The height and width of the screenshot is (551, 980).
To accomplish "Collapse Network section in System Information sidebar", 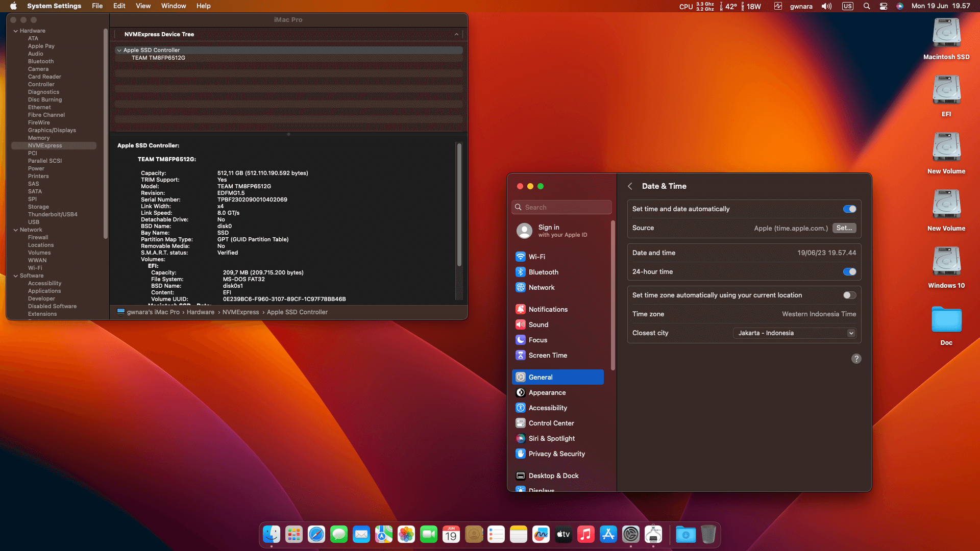I will pos(16,230).
